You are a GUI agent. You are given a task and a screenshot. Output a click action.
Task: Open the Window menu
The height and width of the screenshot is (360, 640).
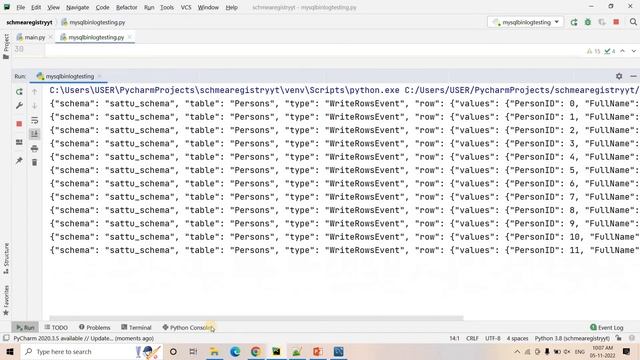(208, 7)
